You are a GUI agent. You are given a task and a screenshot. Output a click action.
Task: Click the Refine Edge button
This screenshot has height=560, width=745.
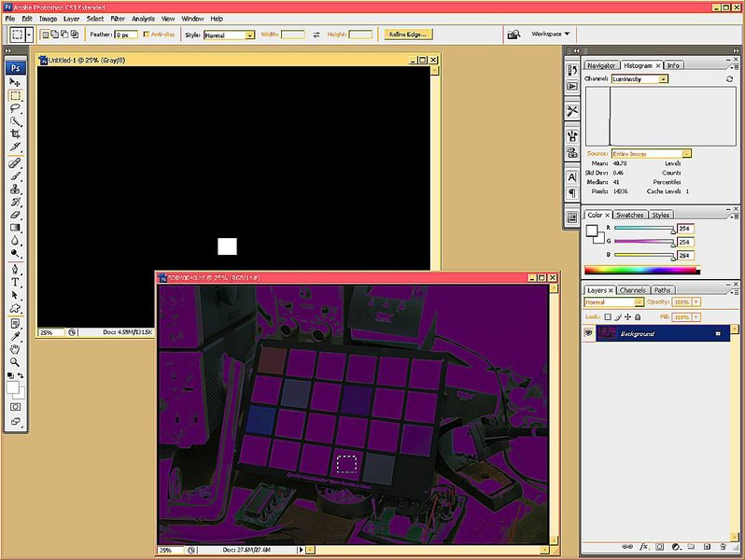406,35
